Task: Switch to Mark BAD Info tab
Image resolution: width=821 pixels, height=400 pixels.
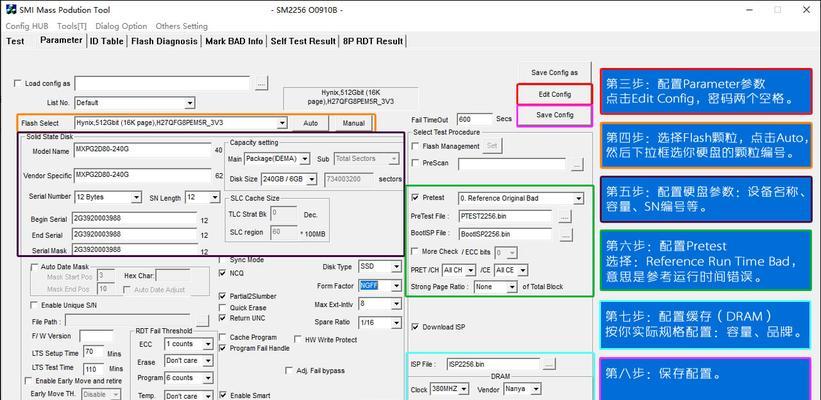Action: pos(234,41)
